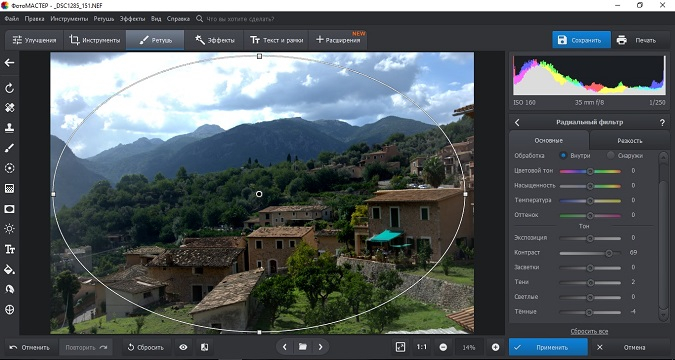This screenshot has width=675, height=360.
Task: Select the rotate tool in left sidebar
Action: (9, 88)
